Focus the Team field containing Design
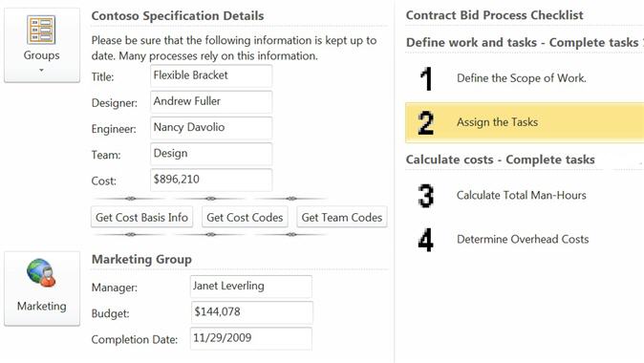Image resolution: width=644 pixels, height=363 pixels. click(x=211, y=154)
